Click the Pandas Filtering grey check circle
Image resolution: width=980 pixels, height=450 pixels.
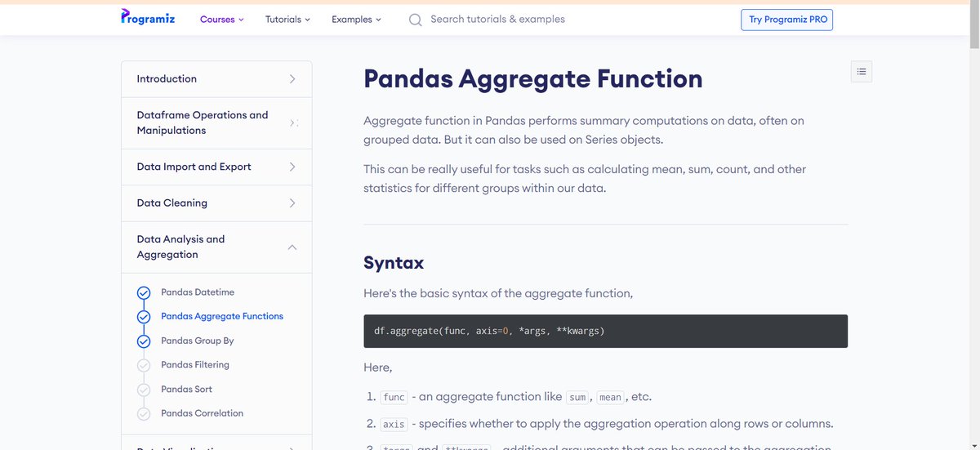point(144,365)
